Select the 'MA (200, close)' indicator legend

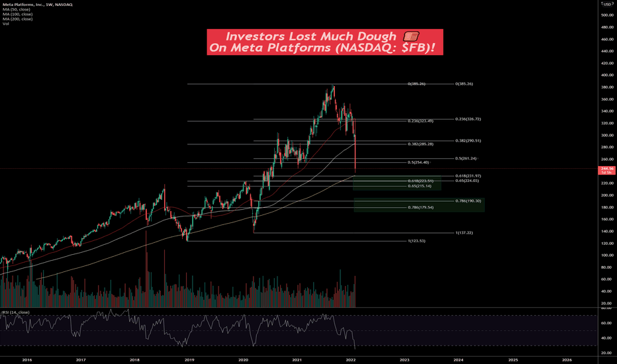click(18, 19)
